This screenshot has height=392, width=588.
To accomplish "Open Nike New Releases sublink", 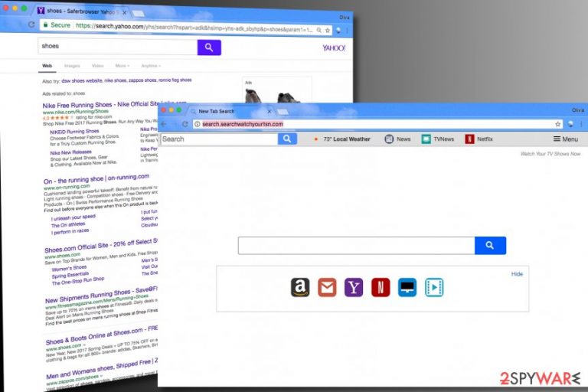I will tap(71, 152).
